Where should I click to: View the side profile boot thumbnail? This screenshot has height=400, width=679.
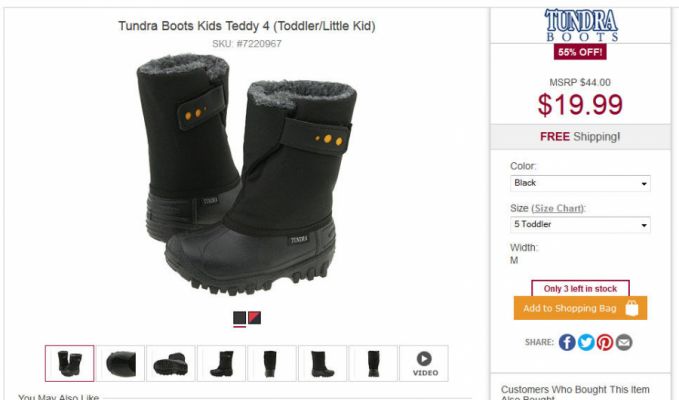221,363
